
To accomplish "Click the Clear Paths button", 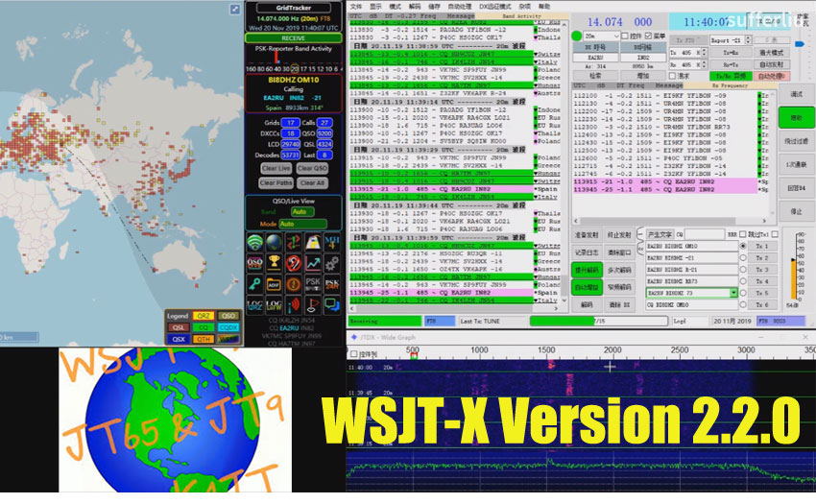I will [276, 183].
